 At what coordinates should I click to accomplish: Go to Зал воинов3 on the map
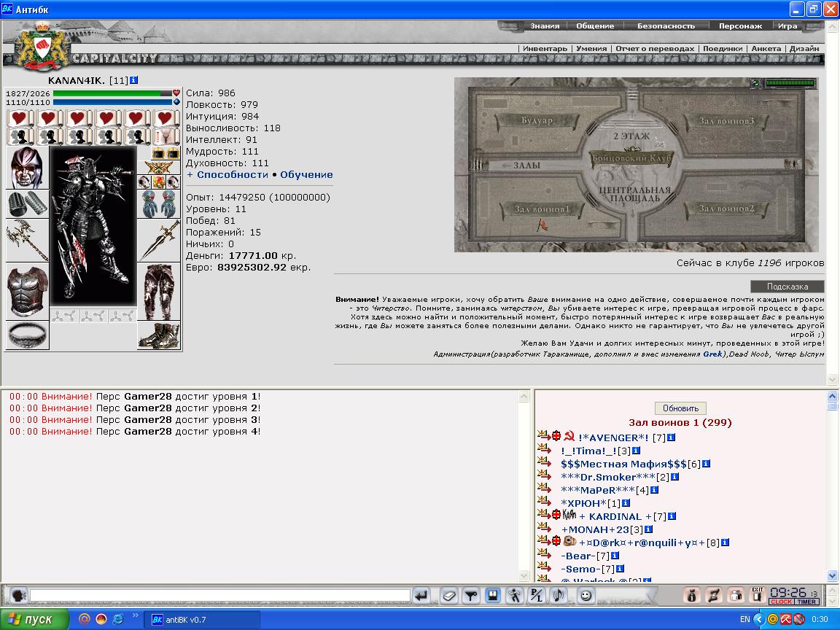(x=726, y=121)
